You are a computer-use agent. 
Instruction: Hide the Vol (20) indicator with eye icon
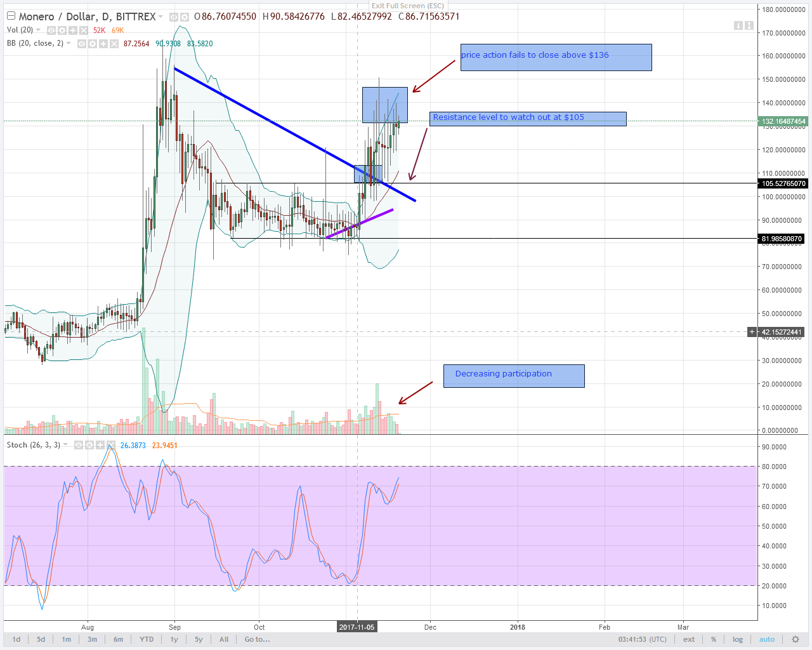(x=51, y=30)
